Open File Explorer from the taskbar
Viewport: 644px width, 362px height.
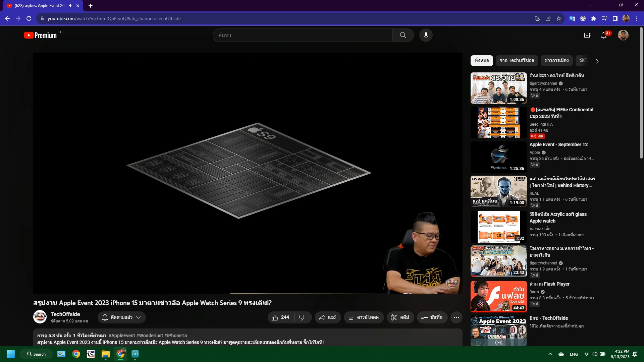tap(106, 354)
